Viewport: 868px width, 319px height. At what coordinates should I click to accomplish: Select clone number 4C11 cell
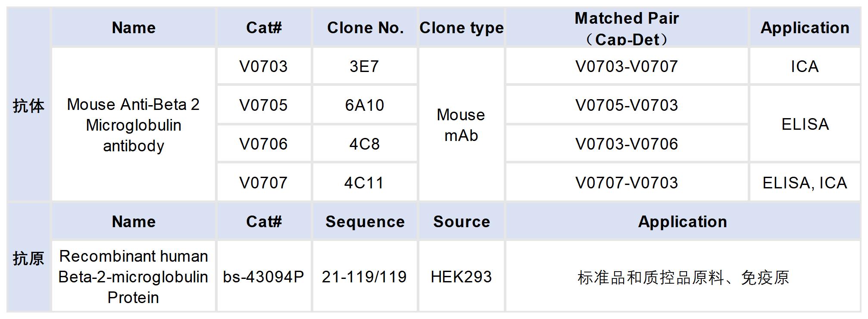point(364,183)
